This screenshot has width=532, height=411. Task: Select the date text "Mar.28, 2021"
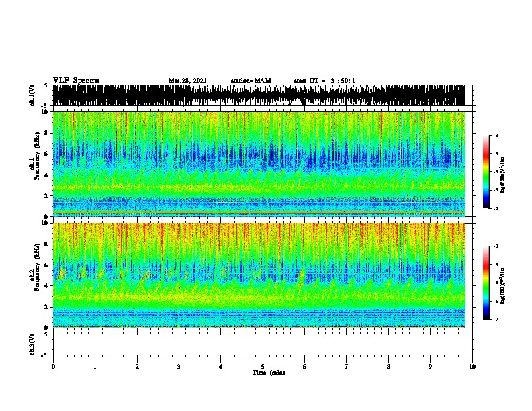pos(187,81)
